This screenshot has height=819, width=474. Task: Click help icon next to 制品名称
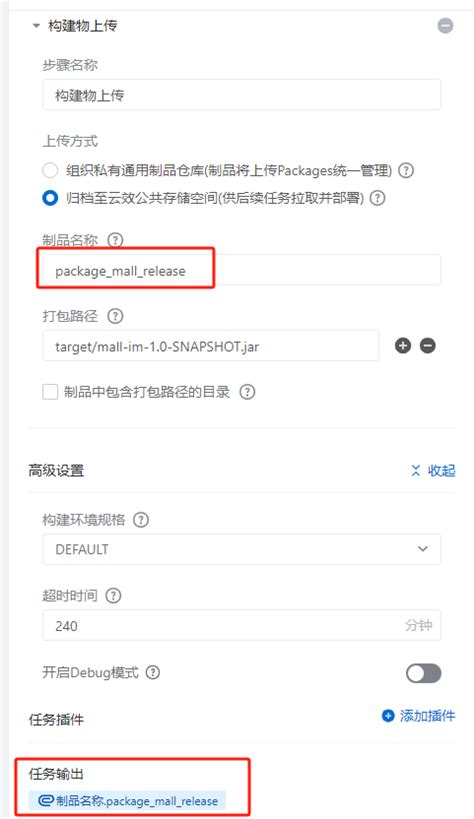[115, 240]
